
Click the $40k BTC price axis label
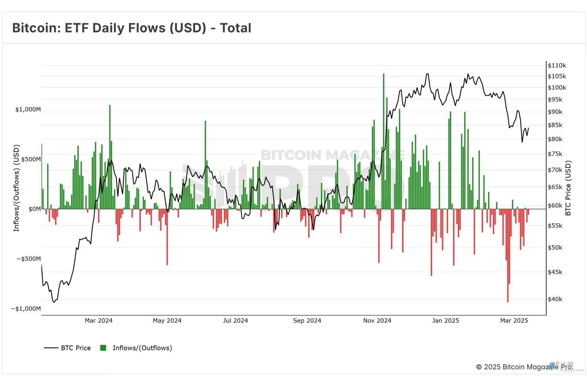click(x=555, y=299)
